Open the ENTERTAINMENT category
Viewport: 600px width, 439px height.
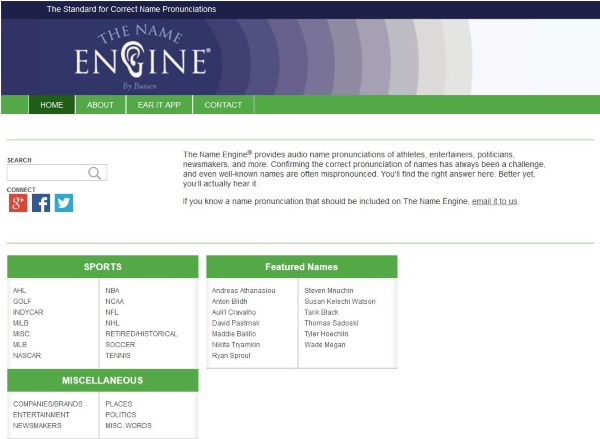(x=41, y=415)
